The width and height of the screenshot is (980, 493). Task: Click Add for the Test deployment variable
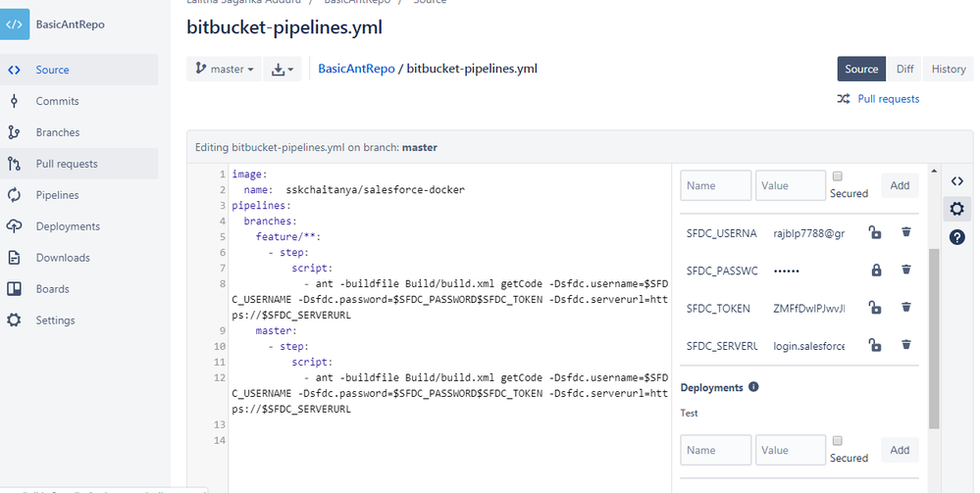(900, 450)
